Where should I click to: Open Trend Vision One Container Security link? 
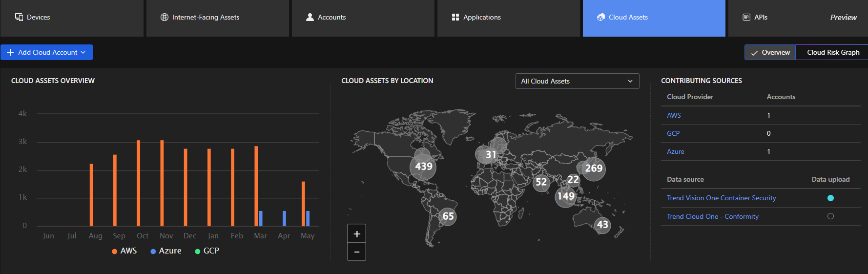(x=721, y=198)
